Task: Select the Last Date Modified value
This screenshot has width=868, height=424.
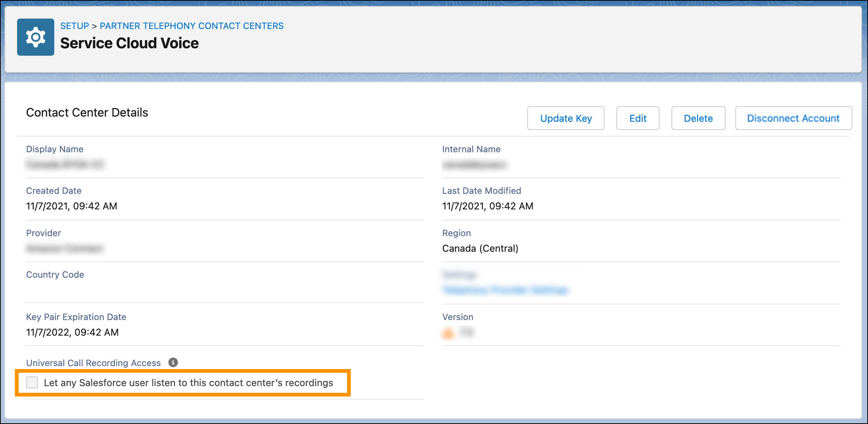Action: pos(488,206)
